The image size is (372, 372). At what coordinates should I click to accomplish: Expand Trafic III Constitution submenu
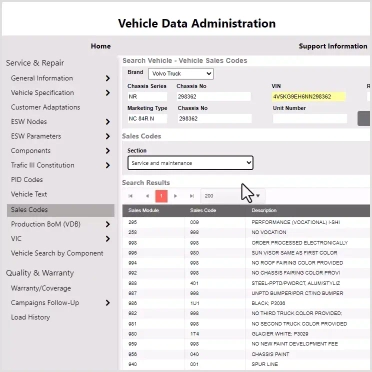108,165
